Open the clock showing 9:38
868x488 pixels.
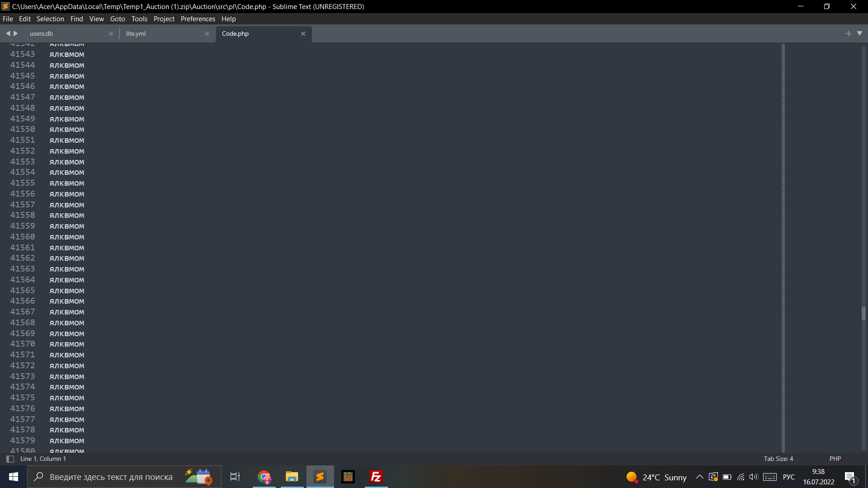[x=819, y=477]
